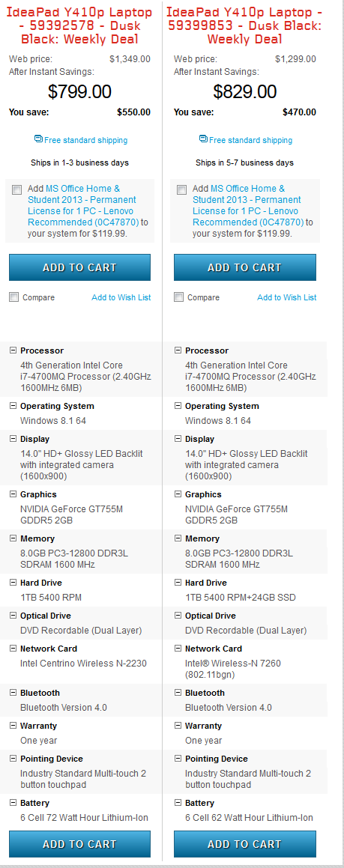Screen dimensions: 344x868
Task: Open the MS Office Home & Student link in the right column
Action: tap(247, 205)
